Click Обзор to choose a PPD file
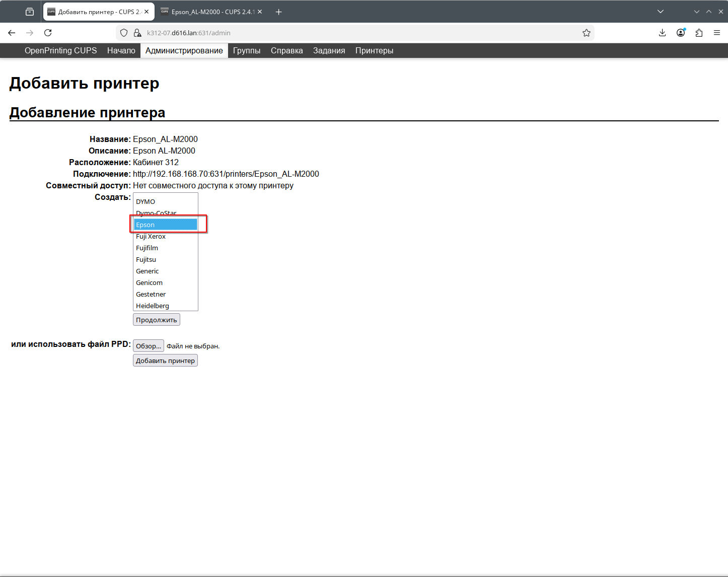 [149, 346]
